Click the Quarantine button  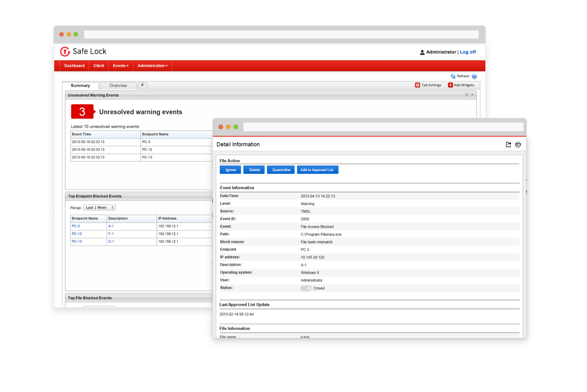point(281,170)
